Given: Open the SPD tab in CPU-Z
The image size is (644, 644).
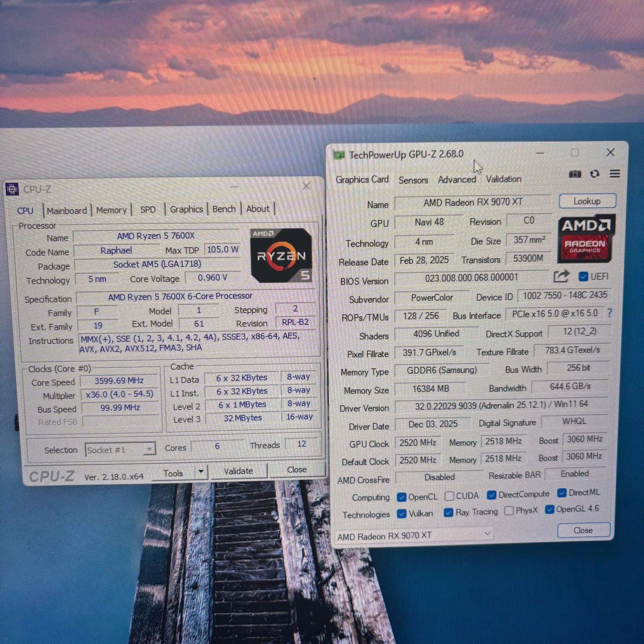Looking at the screenshot, I should pyautogui.click(x=148, y=210).
